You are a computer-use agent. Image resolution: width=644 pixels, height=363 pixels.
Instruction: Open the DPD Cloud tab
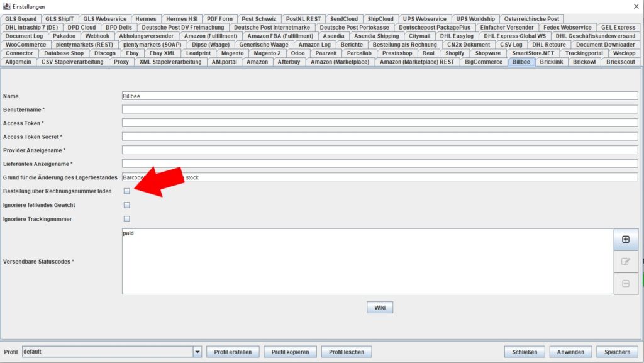pyautogui.click(x=82, y=27)
